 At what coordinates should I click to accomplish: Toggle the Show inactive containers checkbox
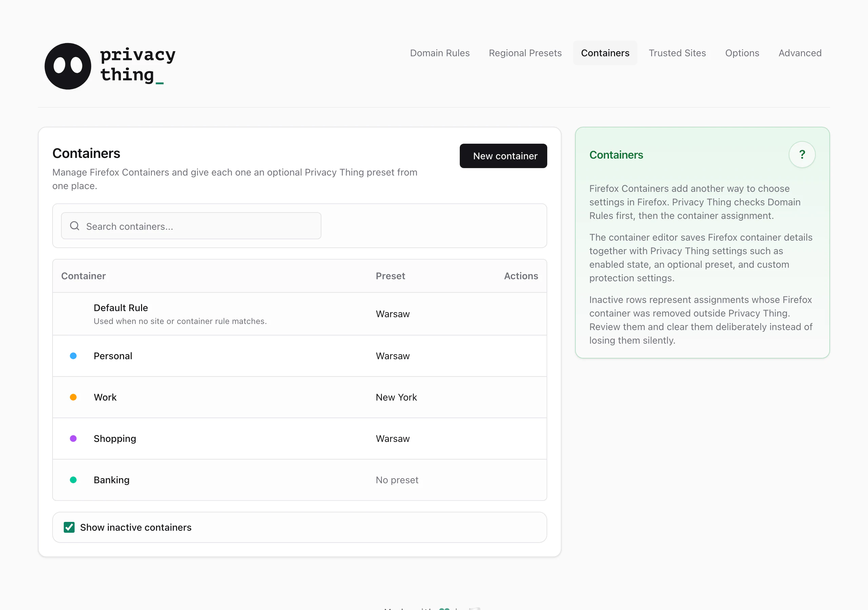coord(69,527)
